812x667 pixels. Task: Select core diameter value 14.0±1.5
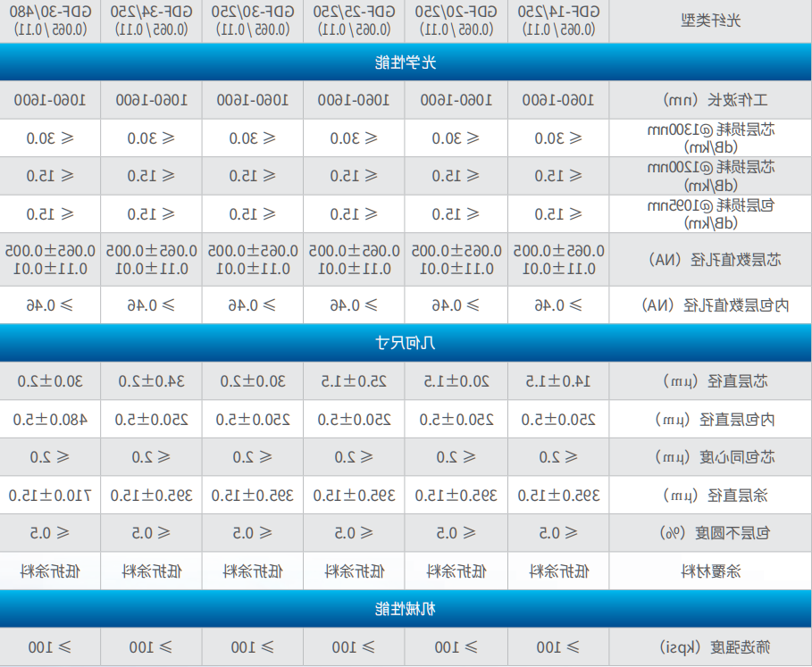tap(559, 381)
